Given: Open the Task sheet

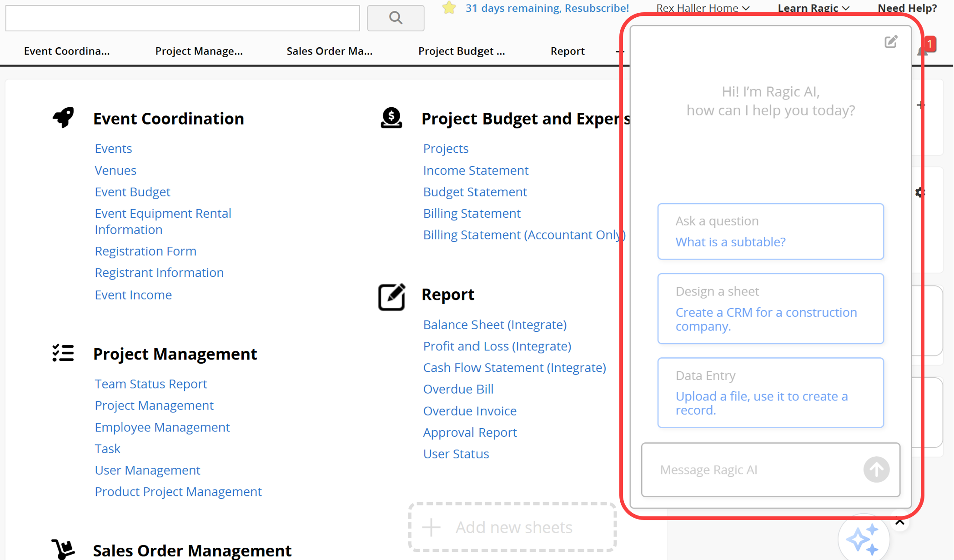Looking at the screenshot, I should pyautogui.click(x=107, y=449).
